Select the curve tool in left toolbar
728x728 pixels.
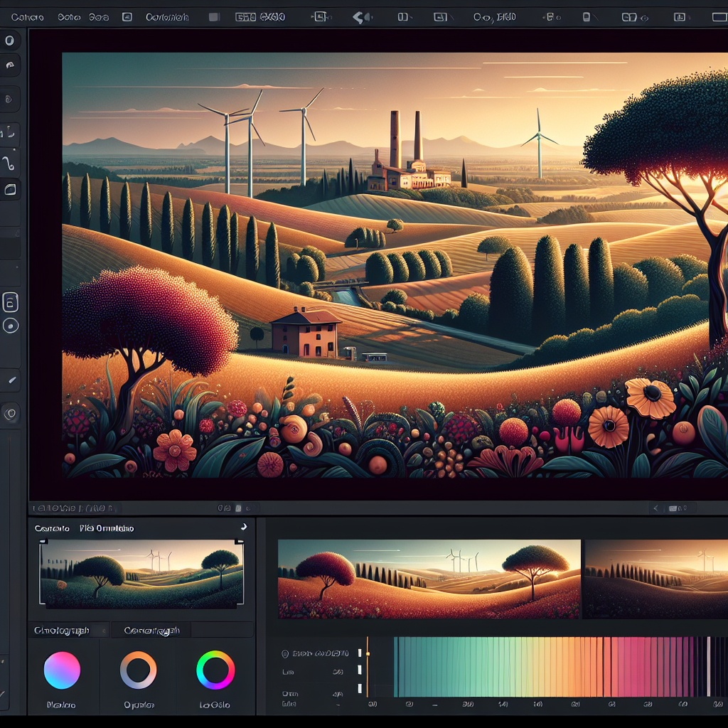(10, 163)
